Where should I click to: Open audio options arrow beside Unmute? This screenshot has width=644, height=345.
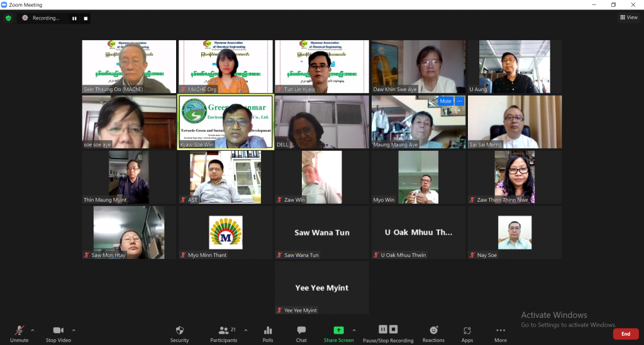(x=33, y=330)
